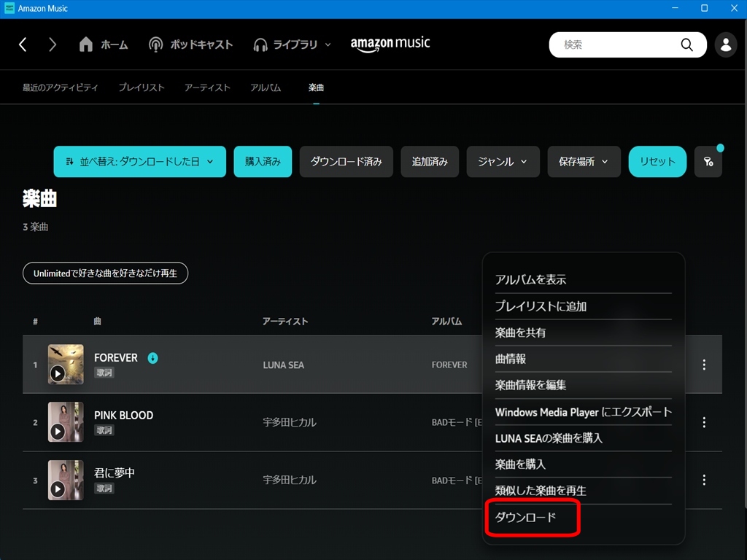Choose 類似した楽曲を再生 menu item
The height and width of the screenshot is (560, 747).
click(x=583, y=491)
